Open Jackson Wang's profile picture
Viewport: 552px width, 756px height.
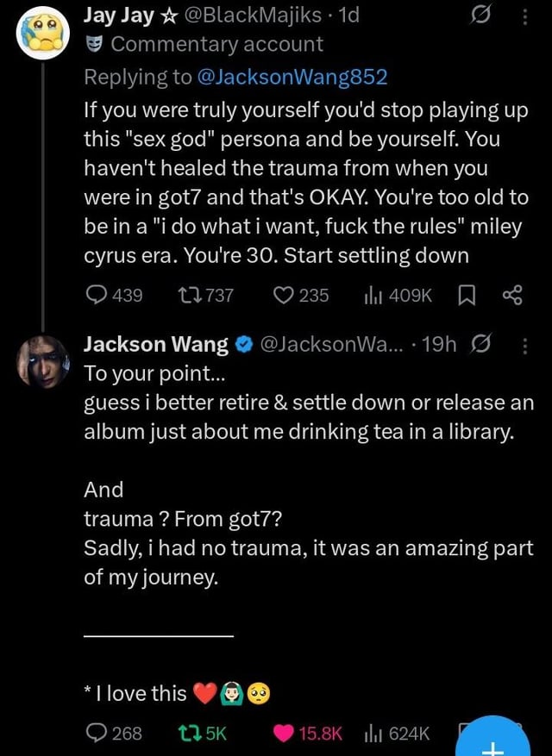point(41,359)
